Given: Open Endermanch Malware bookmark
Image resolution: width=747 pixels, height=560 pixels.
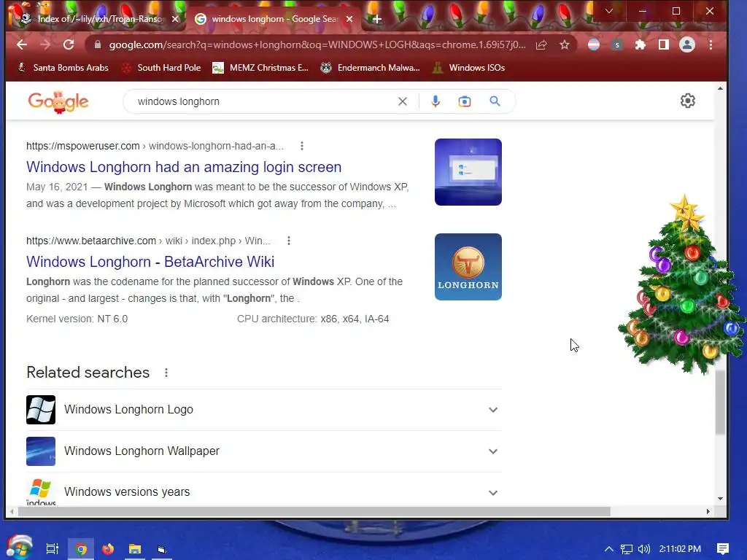Looking at the screenshot, I should click(370, 68).
